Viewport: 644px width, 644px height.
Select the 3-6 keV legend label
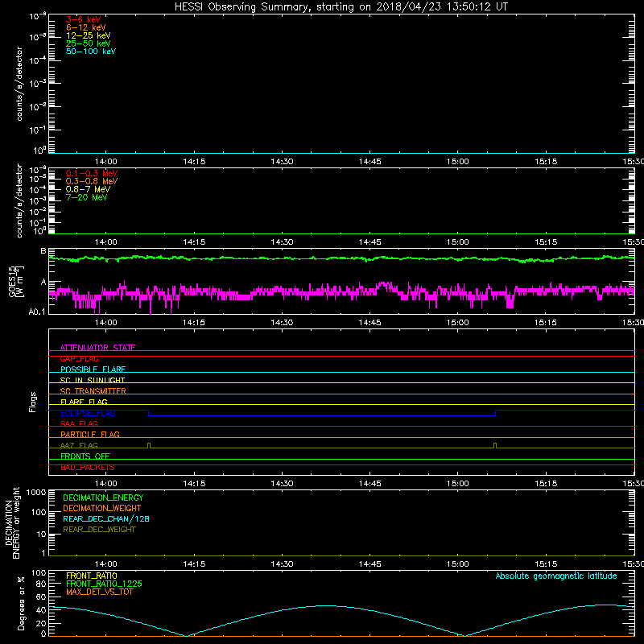coord(83,19)
